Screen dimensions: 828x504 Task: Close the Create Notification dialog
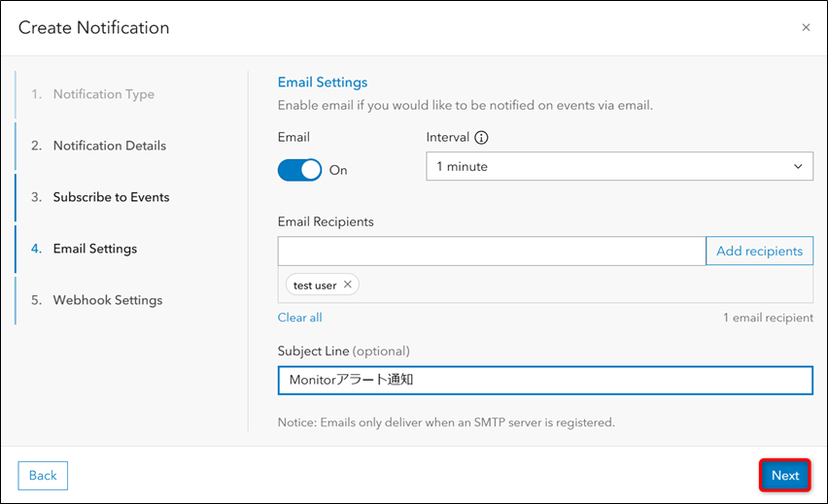click(806, 27)
